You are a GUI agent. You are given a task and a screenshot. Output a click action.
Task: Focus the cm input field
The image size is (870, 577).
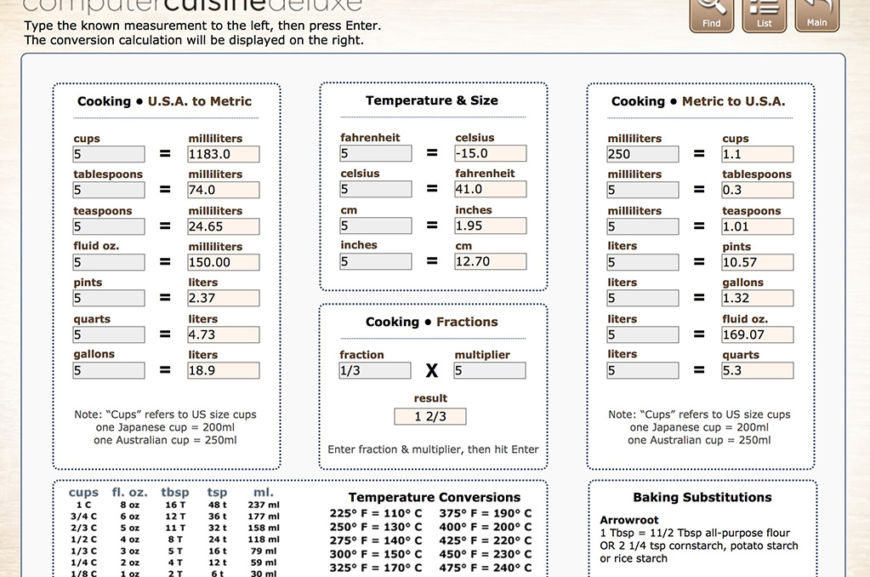pyautogui.click(x=376, y=226)
